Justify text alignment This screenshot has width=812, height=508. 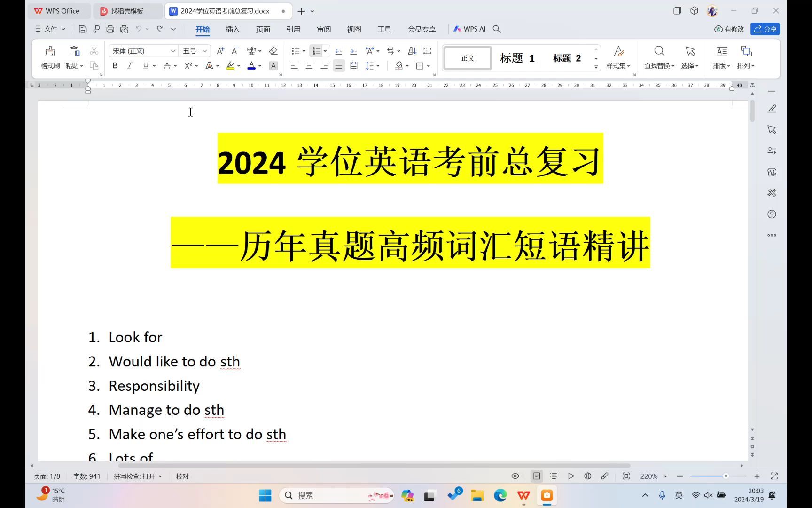(339, 66)
